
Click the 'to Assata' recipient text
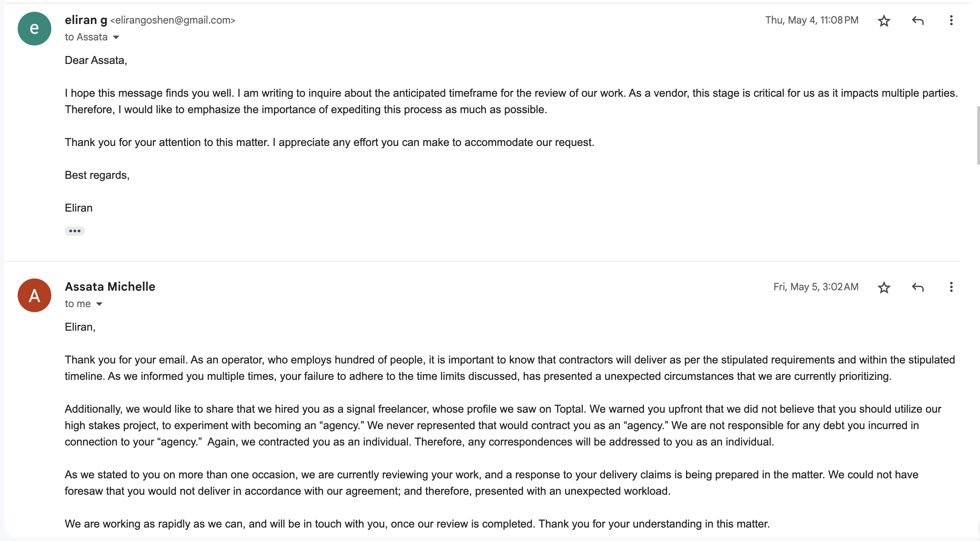(x=86, y=37)
